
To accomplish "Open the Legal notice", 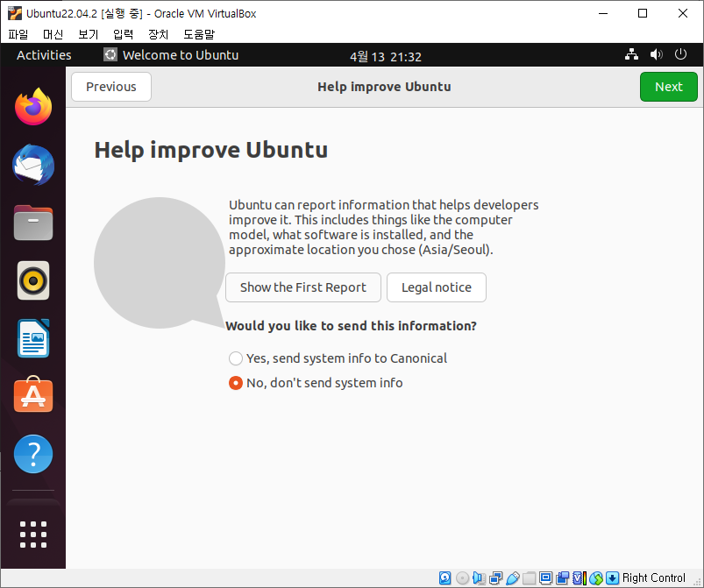I will tap(437, 287).
